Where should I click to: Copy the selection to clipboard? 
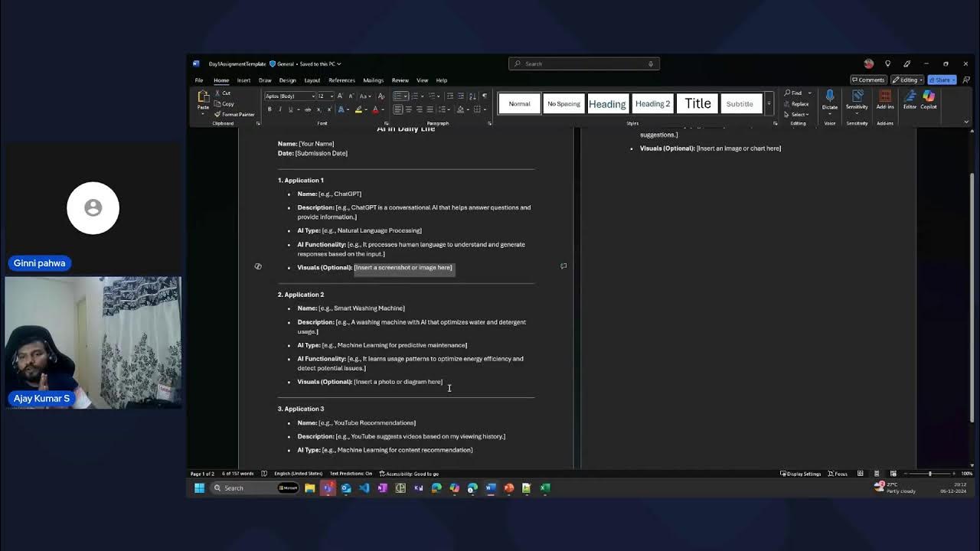(x=224, y=104)
